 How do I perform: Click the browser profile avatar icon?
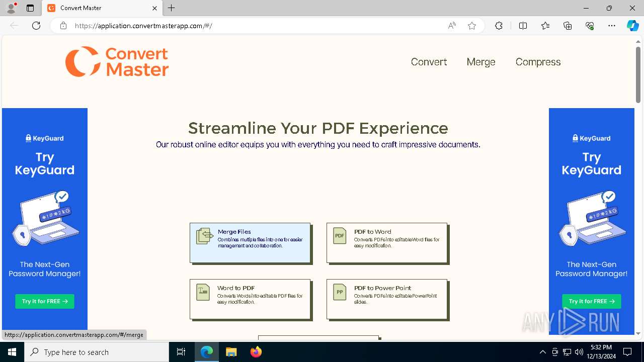click(11, 8)
